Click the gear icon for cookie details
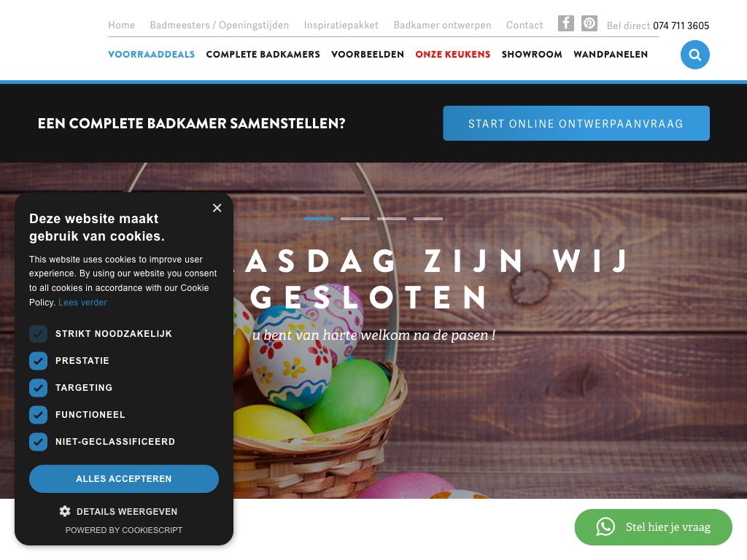Image resolution: width=747 pixels, height=560 pixels. click(65, 511)
